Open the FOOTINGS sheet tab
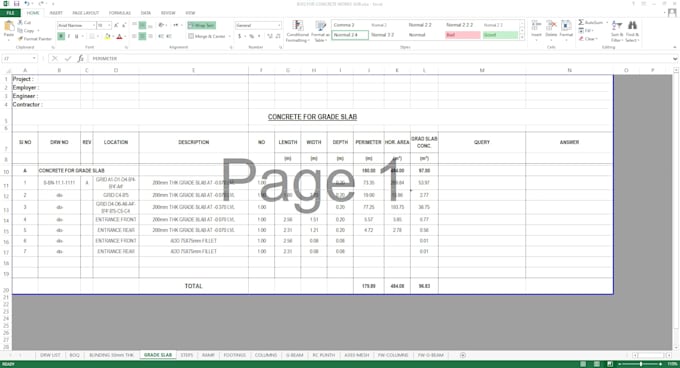Image resolution: width=680 pixels, height=368 pixels. point(235,355)
